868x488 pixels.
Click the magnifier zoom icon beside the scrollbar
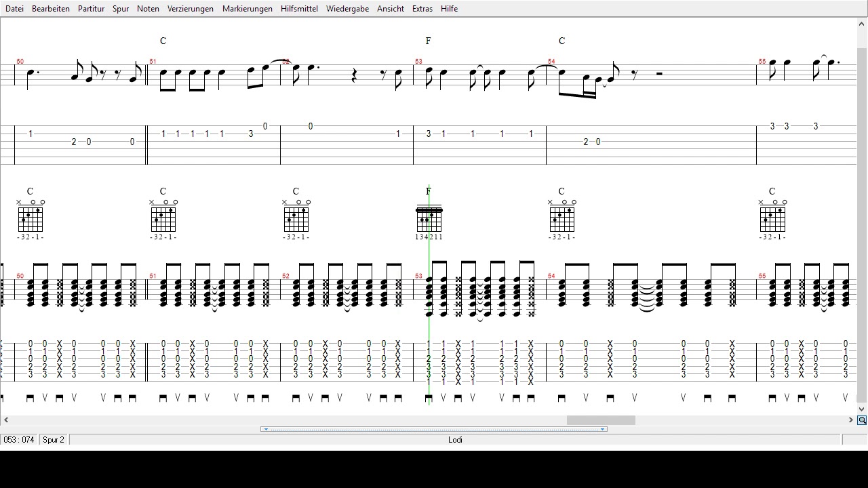coord(862,420)
